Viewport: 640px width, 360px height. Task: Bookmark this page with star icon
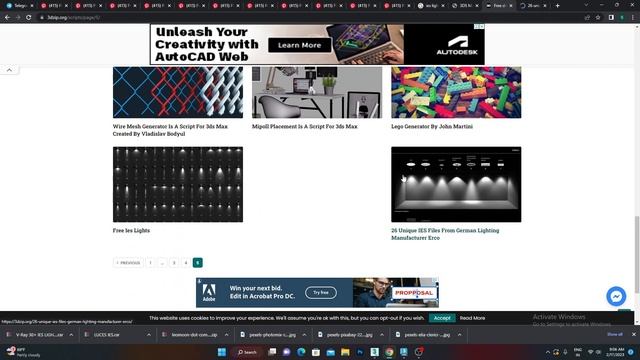tap(598, 18)
